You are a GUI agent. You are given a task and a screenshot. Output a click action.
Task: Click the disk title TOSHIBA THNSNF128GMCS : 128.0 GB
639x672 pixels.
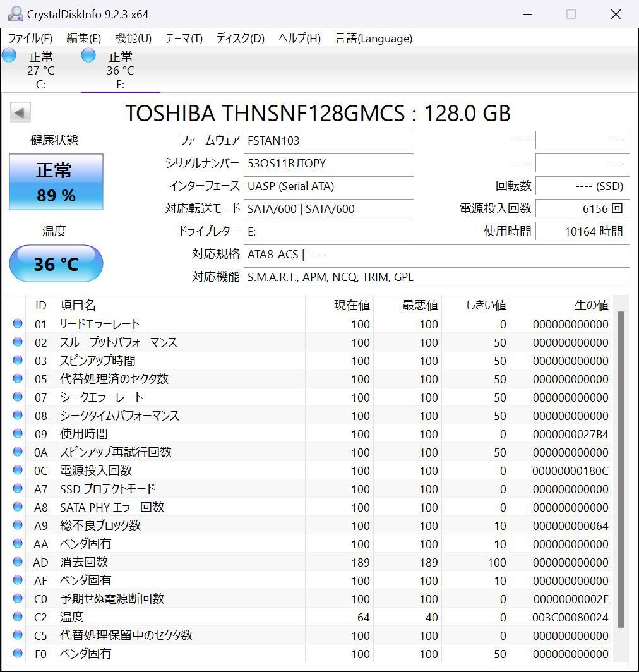318,113
